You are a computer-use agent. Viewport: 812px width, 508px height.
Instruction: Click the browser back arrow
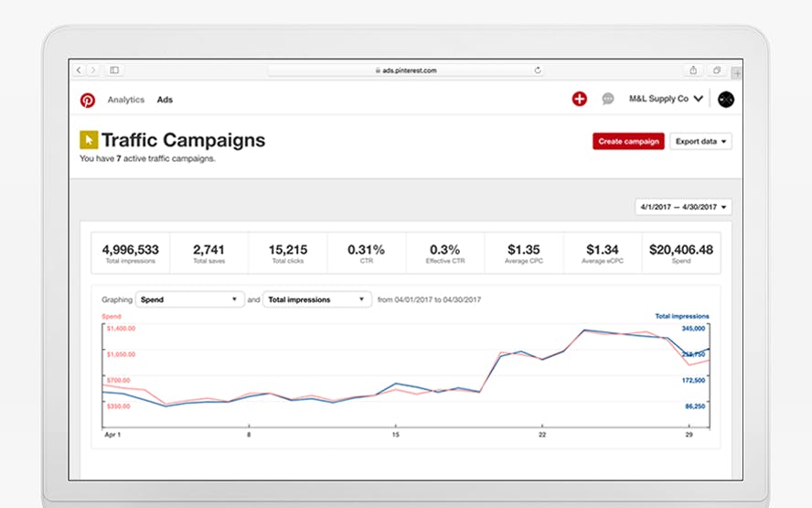click(79, 70)
